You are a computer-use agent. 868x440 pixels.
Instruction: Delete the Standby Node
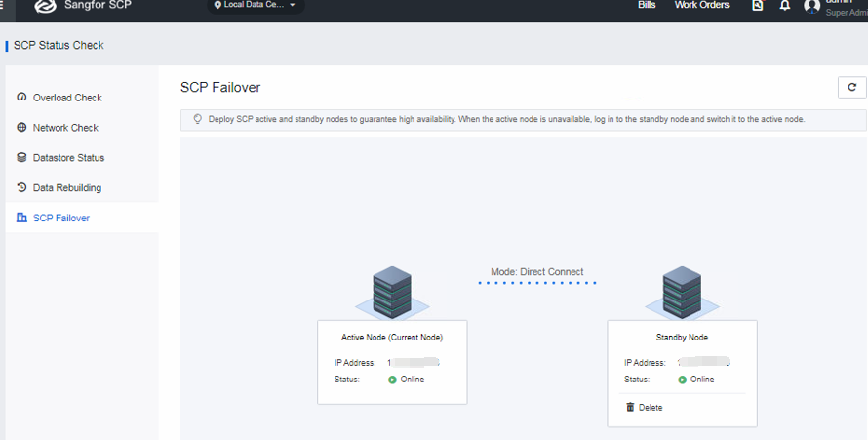[x=650, y=407]
